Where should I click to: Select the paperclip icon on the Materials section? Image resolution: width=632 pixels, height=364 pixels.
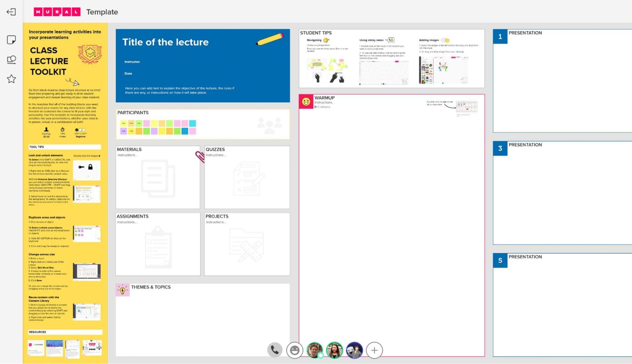[200, 157]
